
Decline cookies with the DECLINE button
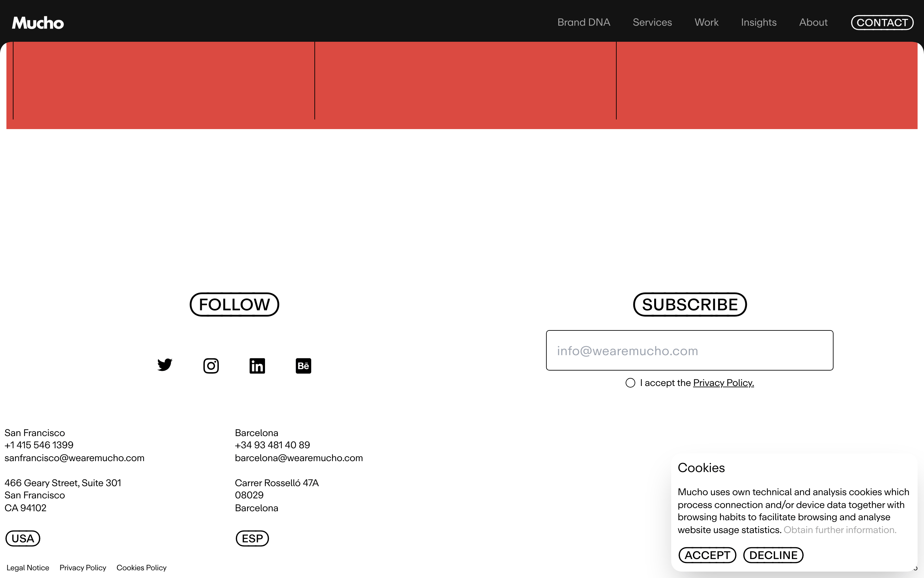tap(773, 555)
